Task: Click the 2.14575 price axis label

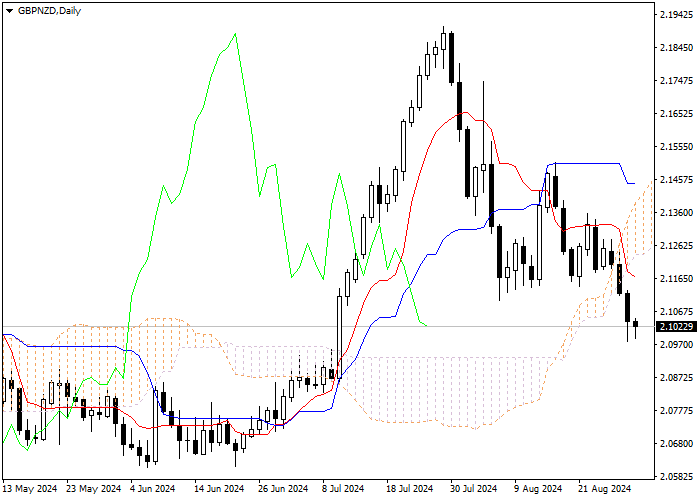Action: point(676,180)
